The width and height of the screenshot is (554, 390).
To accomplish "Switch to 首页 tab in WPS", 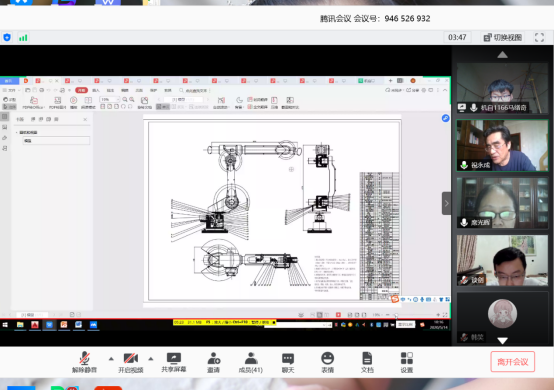I will [8, 81].
